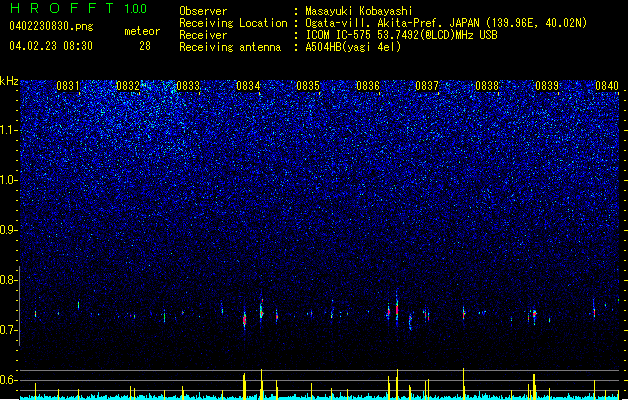Click the 0.7 kHz axis label
629x400 pixels.
point(9,330)
